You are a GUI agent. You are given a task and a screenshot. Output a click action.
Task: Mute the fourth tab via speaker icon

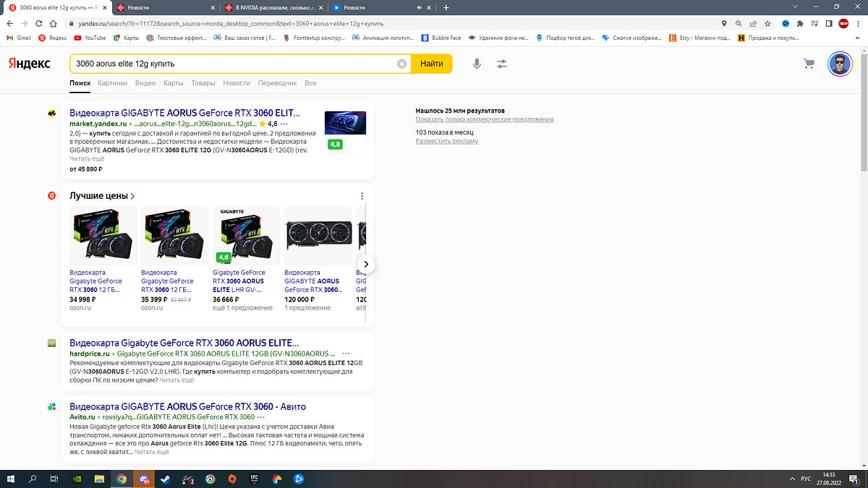[x=420, y=7]
